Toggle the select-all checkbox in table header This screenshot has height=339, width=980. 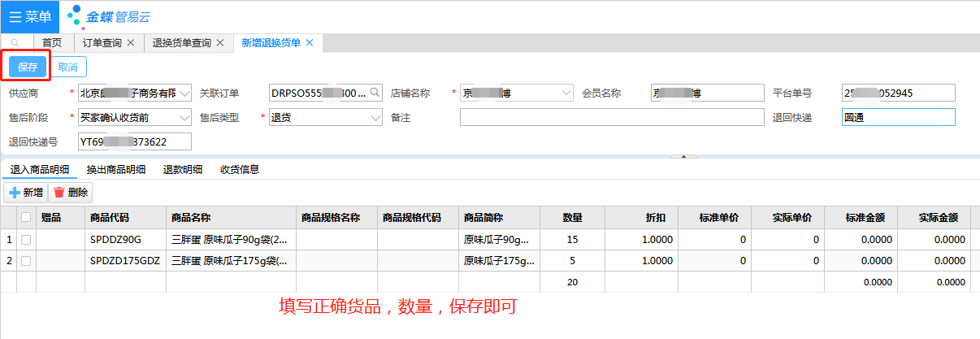click(26, 217)
